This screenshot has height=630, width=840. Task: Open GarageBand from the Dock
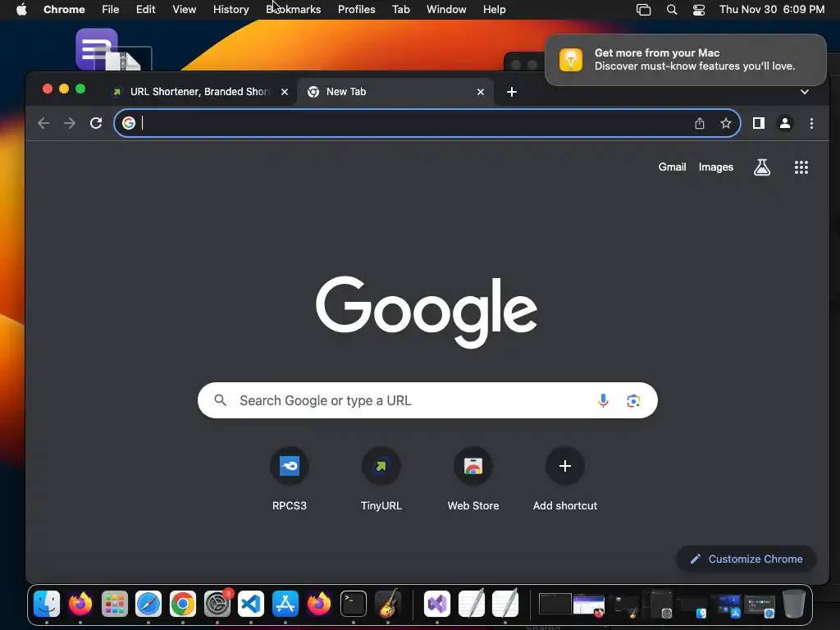coord(388,603)
